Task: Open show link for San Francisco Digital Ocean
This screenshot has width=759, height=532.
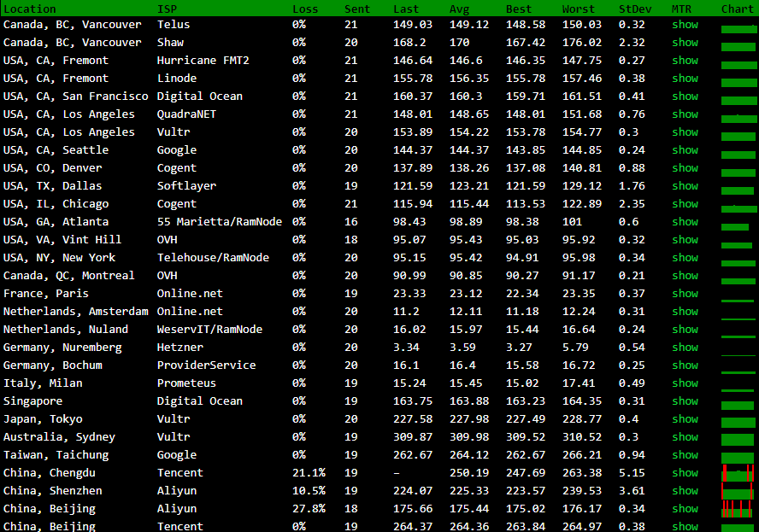Action: [x=685, y=96]
